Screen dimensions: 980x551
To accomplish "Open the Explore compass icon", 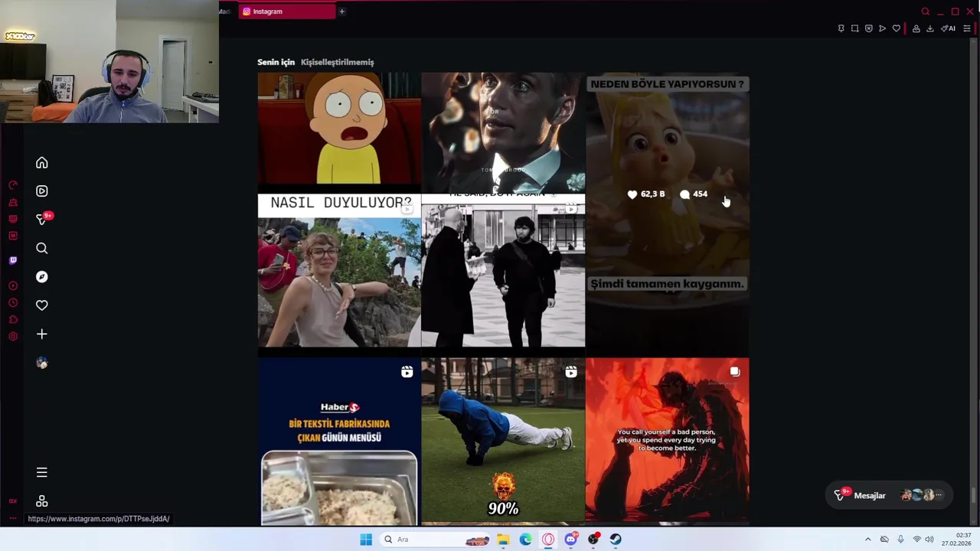I will [x=42, y=277].
